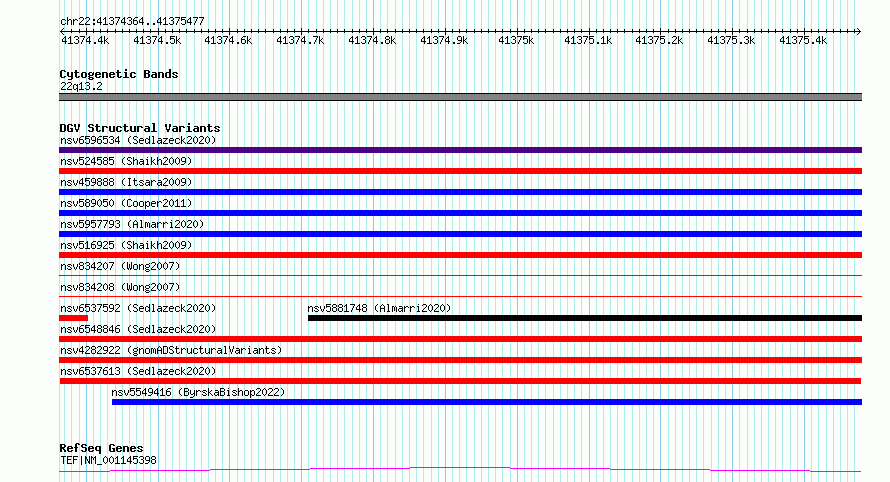Click the 41375.1k ruler position
890x482 pixels.
[x=588, y=40]
